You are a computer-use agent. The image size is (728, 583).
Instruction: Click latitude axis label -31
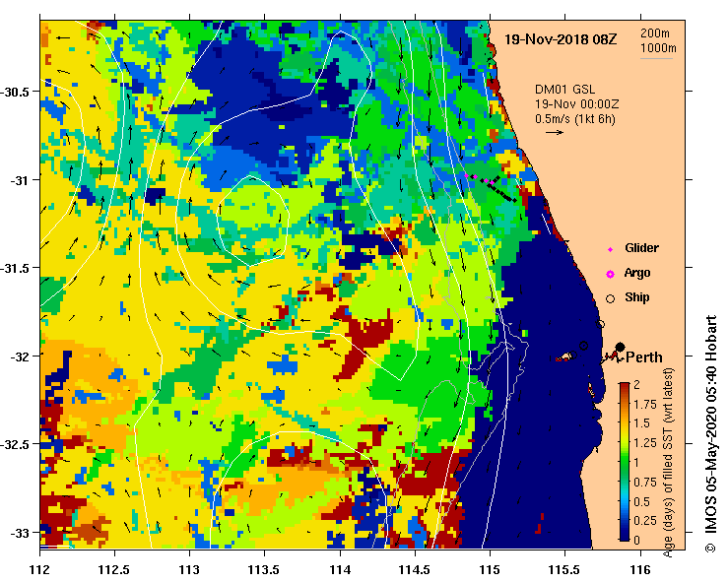tap(19, 180)
